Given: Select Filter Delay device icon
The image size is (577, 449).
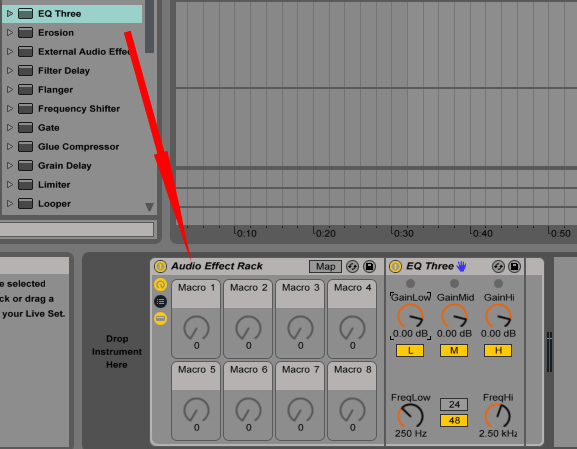Looking at the screenshot, I should point(25,71).
